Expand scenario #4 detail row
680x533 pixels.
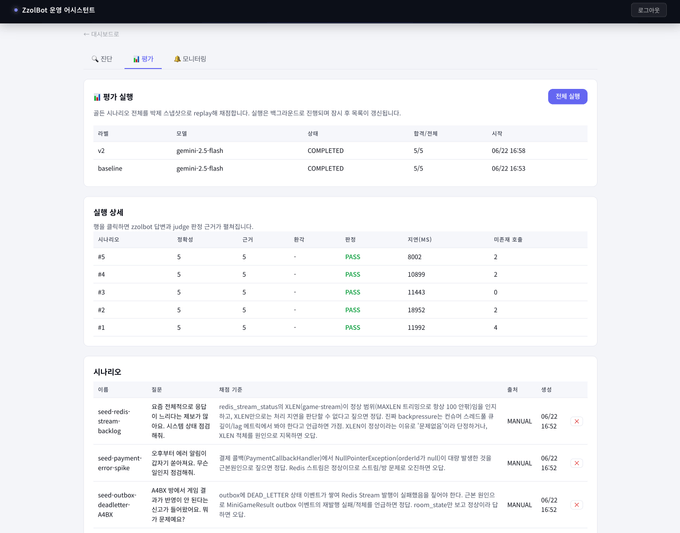coord(340,275)
